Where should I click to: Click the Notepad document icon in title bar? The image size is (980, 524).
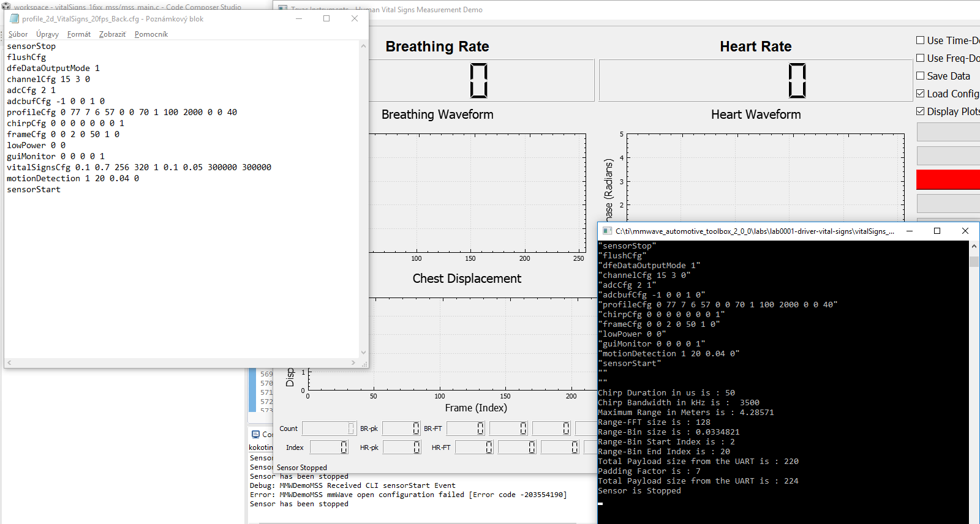[x=15, y=18]
